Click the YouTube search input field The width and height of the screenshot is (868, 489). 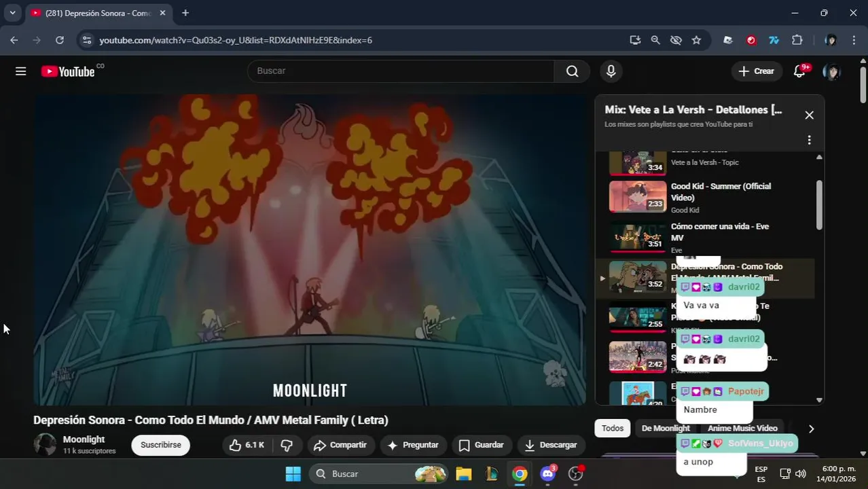(x=401, y=71)
